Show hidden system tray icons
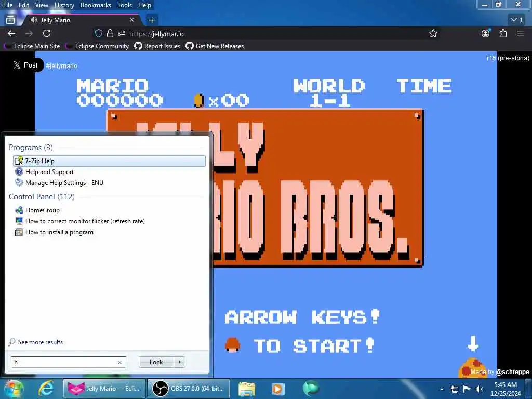 click(442, 389)
